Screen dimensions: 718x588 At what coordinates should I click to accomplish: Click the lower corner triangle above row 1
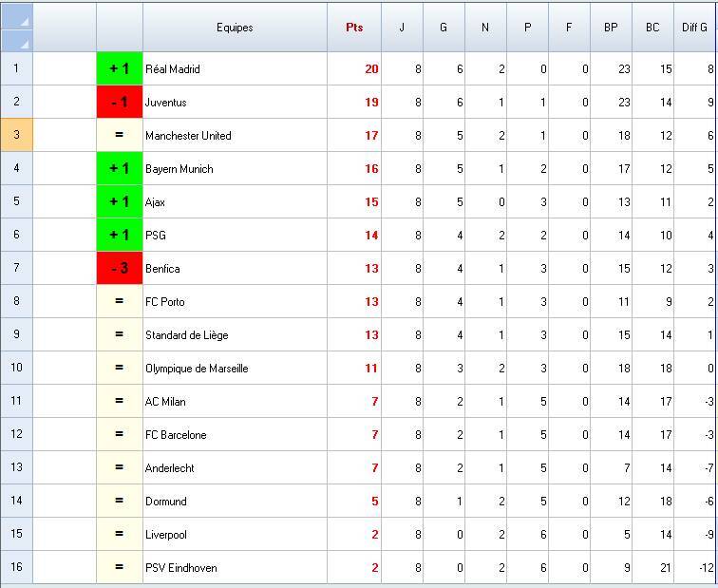coord(23,43)
